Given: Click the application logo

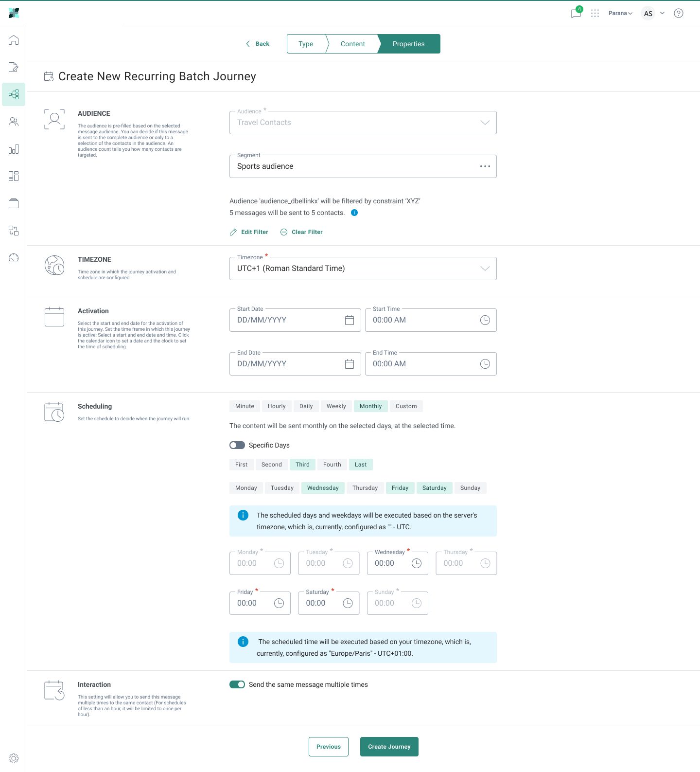Looking at the screenshot, I should 14,13.
